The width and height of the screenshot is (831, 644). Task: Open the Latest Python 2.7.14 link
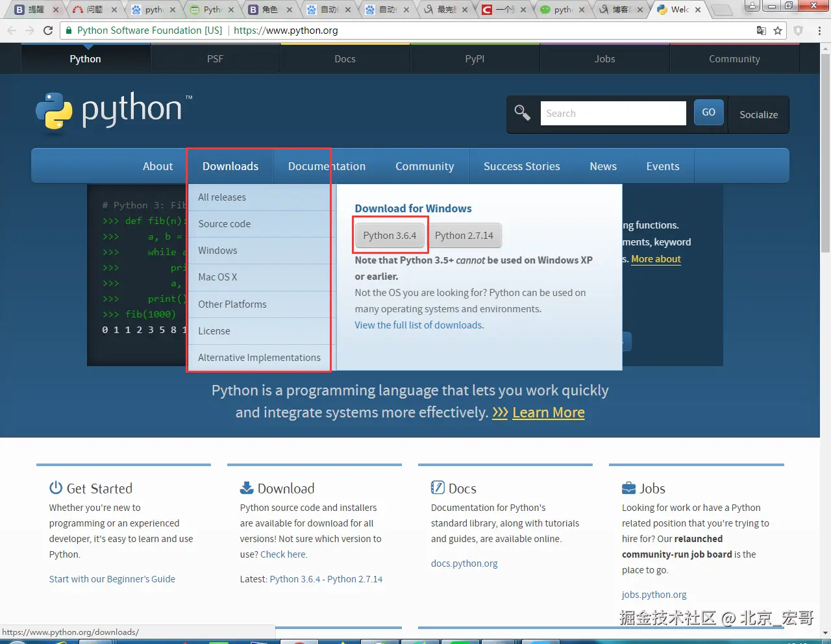pos(355,579)
